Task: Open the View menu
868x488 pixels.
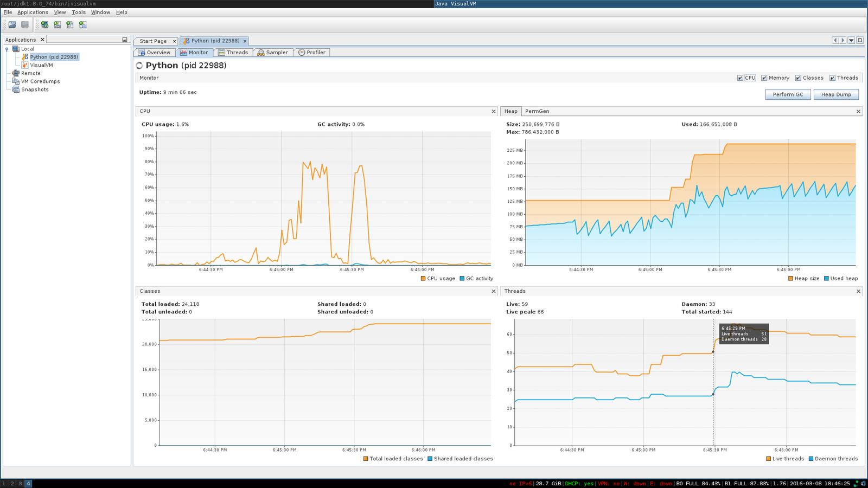Action: click(x=60, y=12)
